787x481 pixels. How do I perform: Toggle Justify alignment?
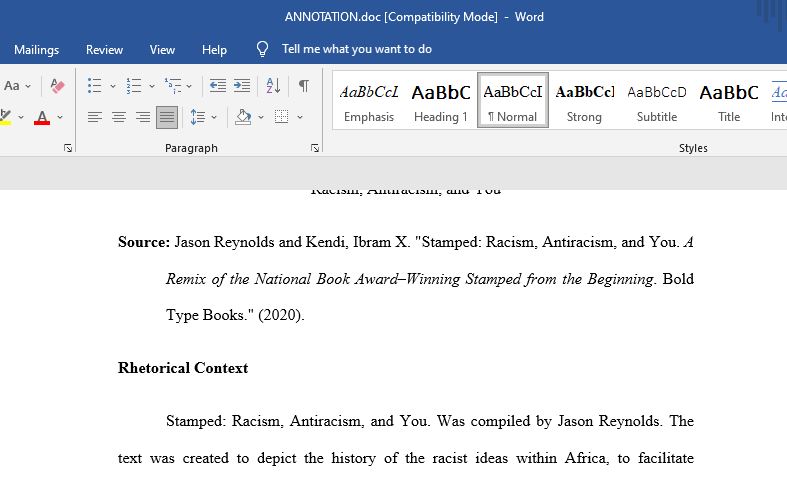coord(167,117)
